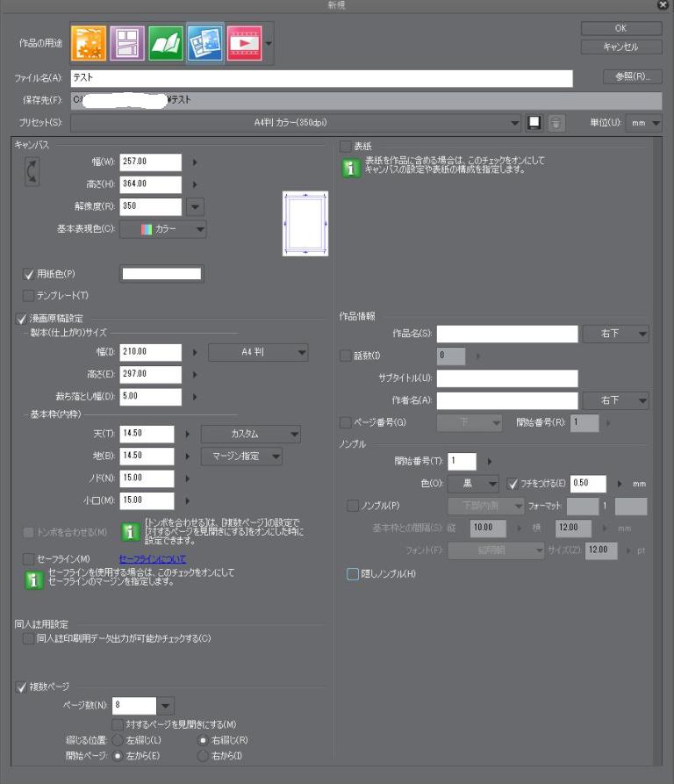Open the canvas width (幅W) slider arrow
Screen dimensions: 674x784
pyautogui.click(x=195, y=162)
